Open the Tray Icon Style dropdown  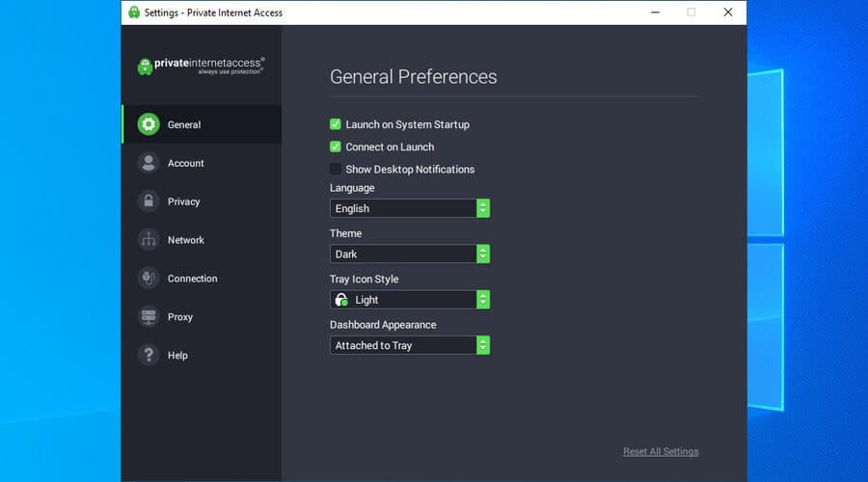tap(410, 300)
